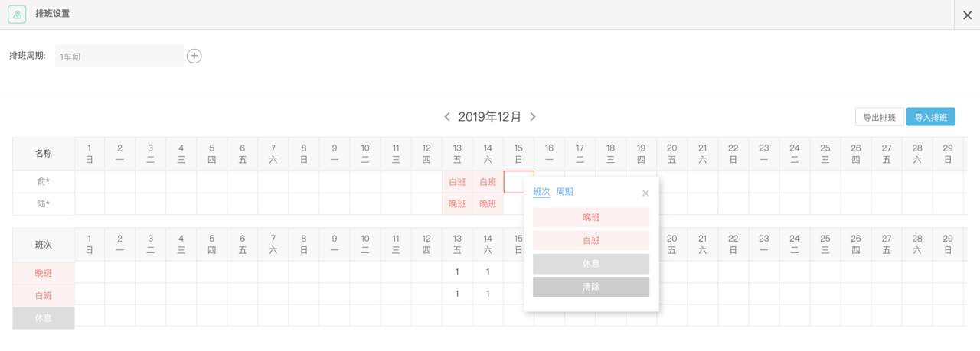
Task: Click the 导入排班 button
Action: click(931, 117)
